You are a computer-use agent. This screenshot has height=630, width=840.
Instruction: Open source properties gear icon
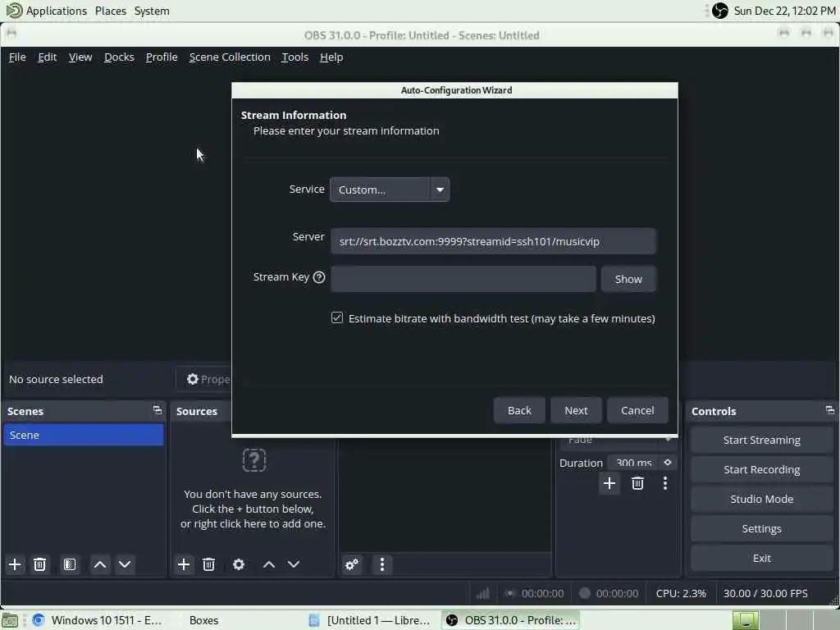click(239, 564)
